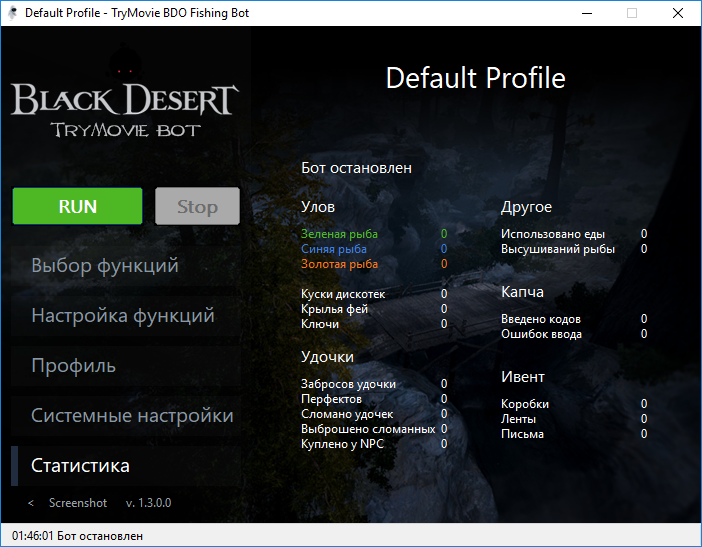Click the Капча section heading
The image size is (702, 547).
pos(522,292)
